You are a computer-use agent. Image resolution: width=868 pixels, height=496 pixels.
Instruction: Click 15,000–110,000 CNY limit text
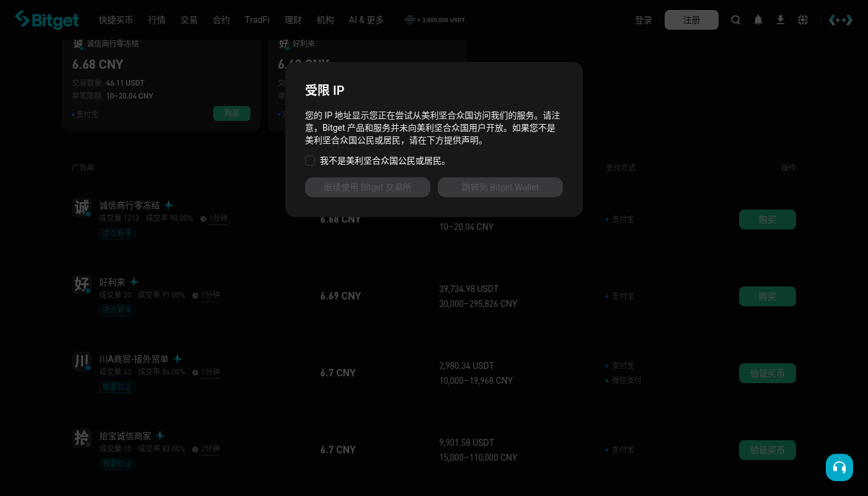coord(478,458)
